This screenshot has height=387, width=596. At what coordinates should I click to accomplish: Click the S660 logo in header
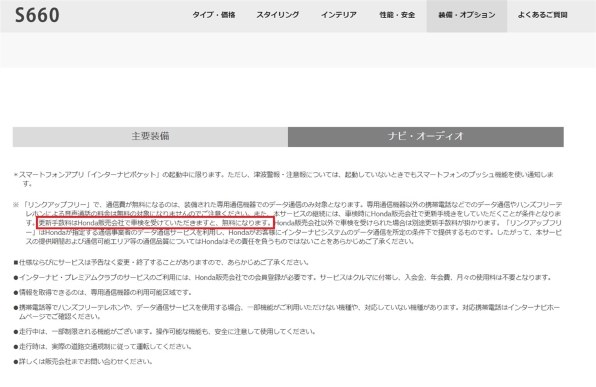[37, 15]
